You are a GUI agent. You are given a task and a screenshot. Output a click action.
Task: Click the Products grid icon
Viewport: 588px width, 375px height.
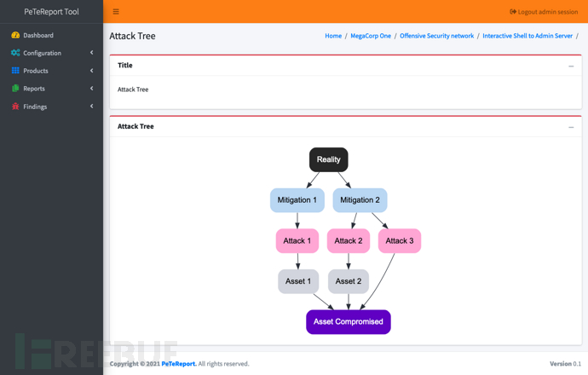(15, 71)
